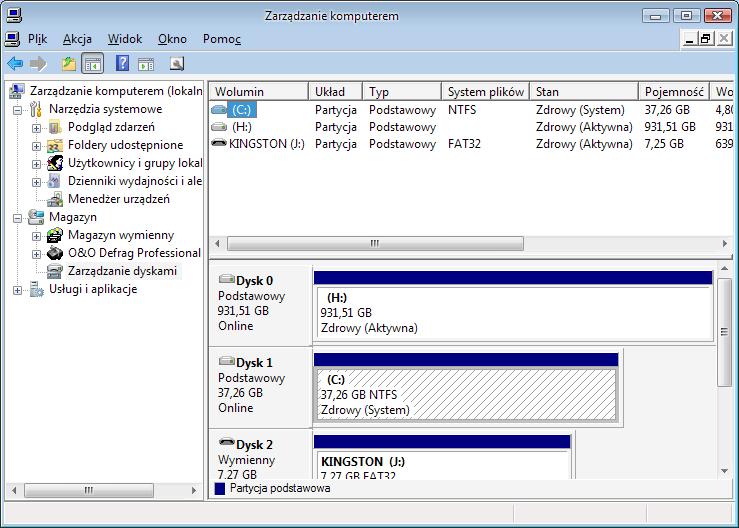Select the Zarządzanie dyskami icon
The image size is (739, 528).
[x=55, y=271]
